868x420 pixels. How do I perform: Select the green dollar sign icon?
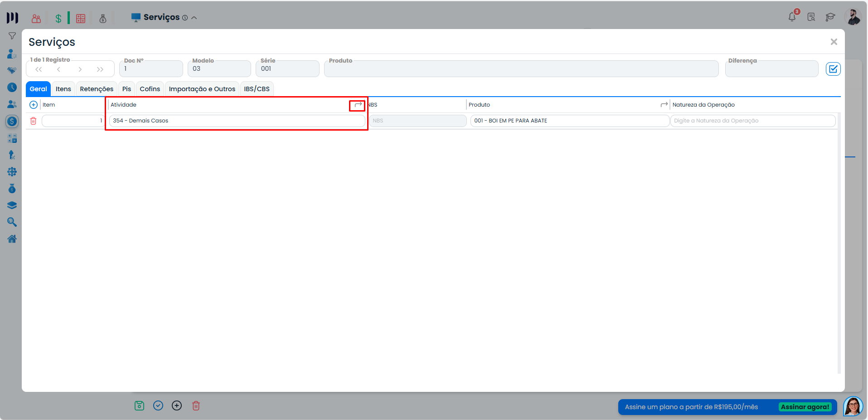tap(58, 18)
